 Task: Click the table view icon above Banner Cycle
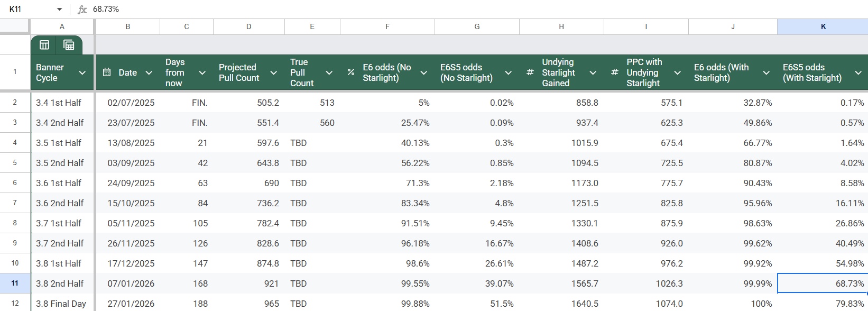click(x=44, y=45)
